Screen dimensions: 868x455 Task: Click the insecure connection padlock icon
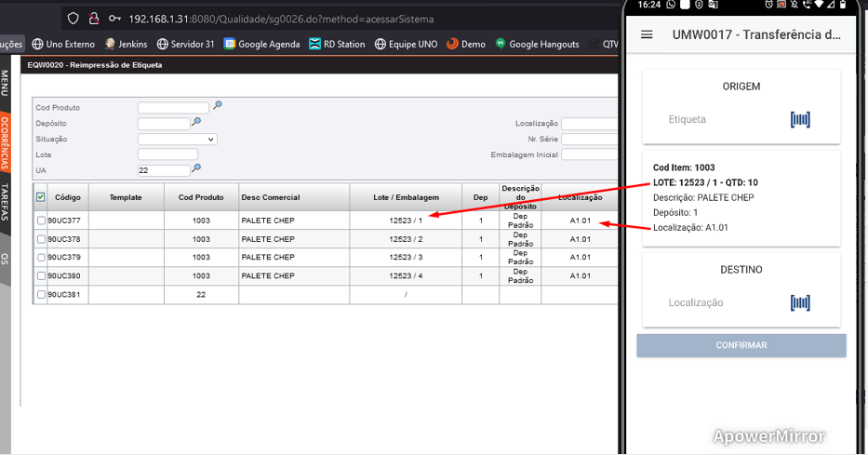point(94,19)
